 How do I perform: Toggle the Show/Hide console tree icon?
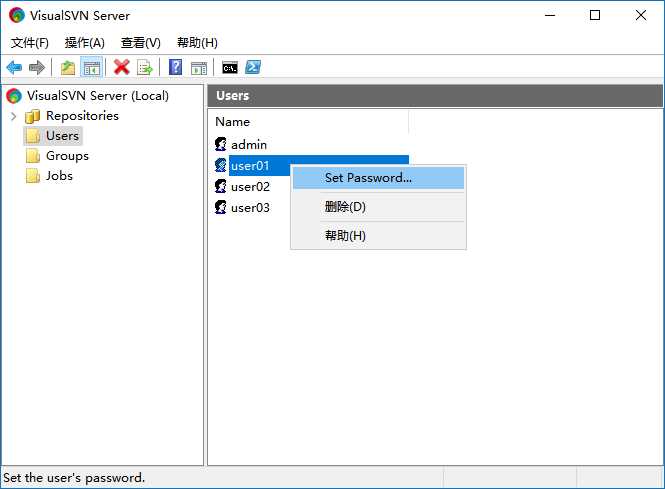92,67
